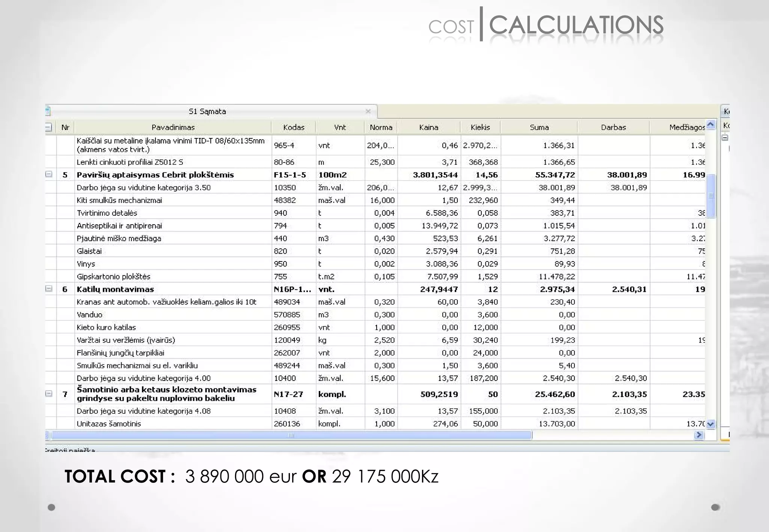Click the Kaina column header

click(x=429, y=128)
